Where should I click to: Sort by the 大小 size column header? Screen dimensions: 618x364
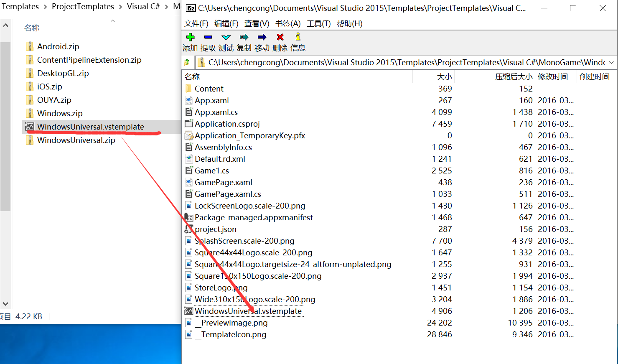click(x=444, y=77)
